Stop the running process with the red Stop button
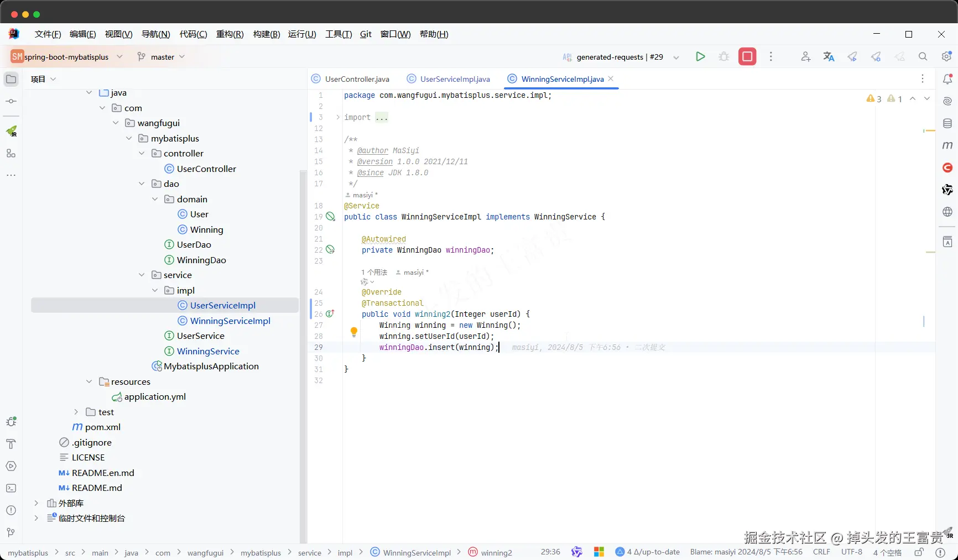Image resolution: width=958 pixels, height=560 pixels. point(747,56)
